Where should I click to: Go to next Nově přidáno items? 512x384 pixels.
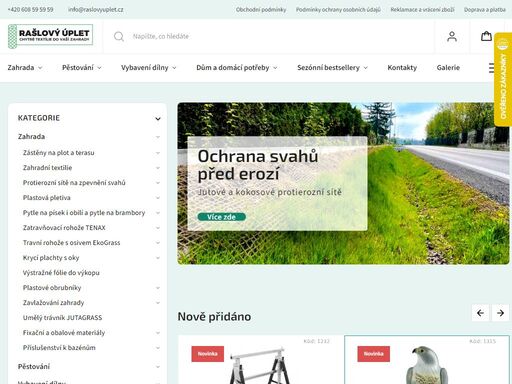tap(500, 313)
